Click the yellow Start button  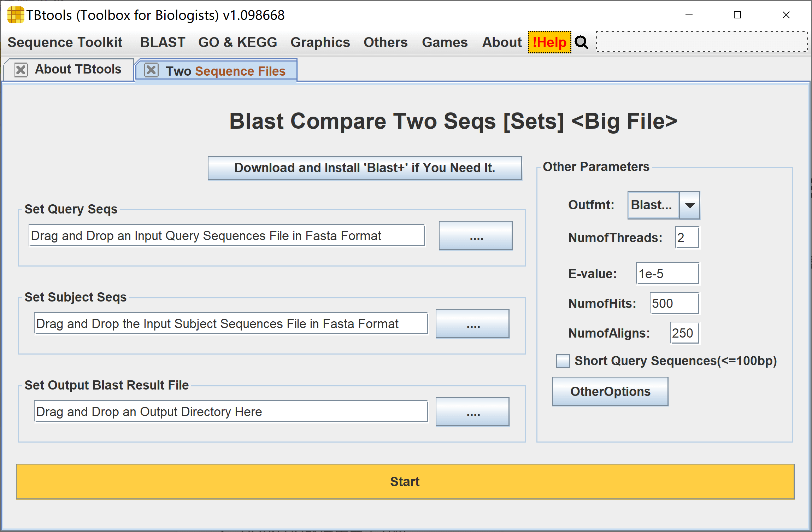pos(405,482)
